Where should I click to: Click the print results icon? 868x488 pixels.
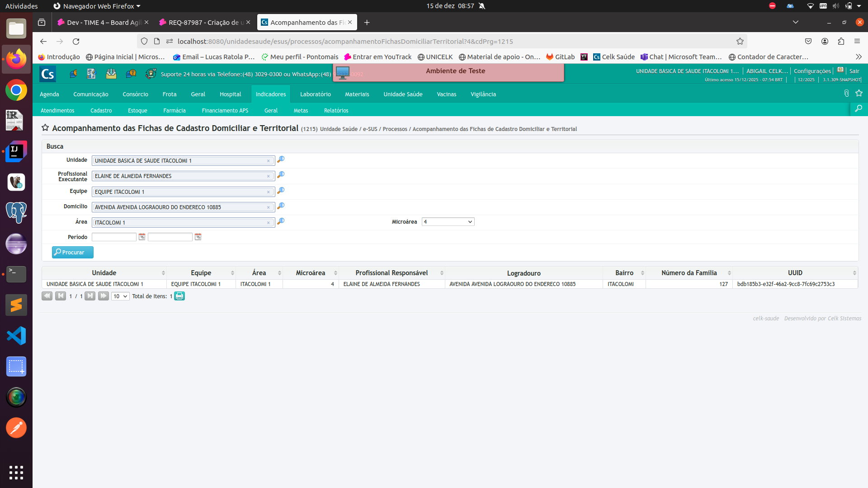[179, 296]
